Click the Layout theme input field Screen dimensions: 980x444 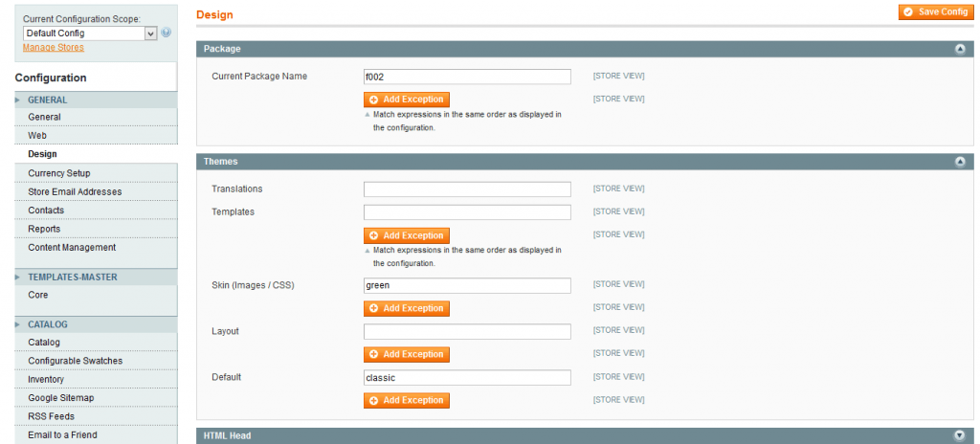(467, 332)
